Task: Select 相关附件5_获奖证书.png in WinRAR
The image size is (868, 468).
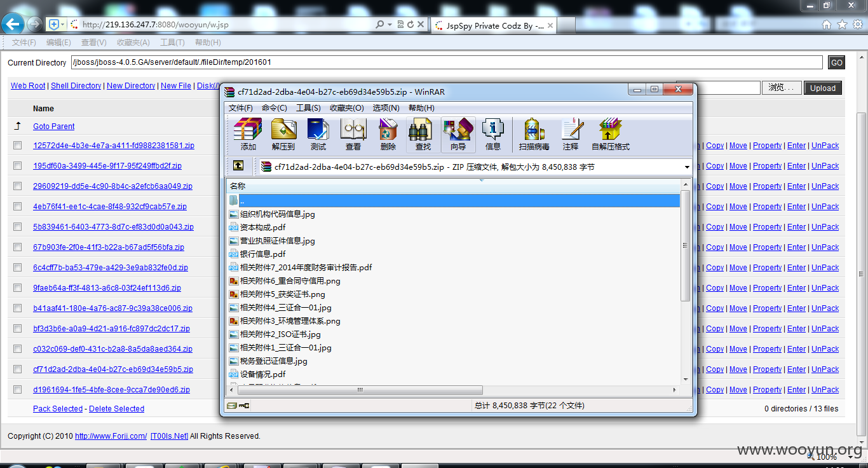Action: click(x=282, y=294)
